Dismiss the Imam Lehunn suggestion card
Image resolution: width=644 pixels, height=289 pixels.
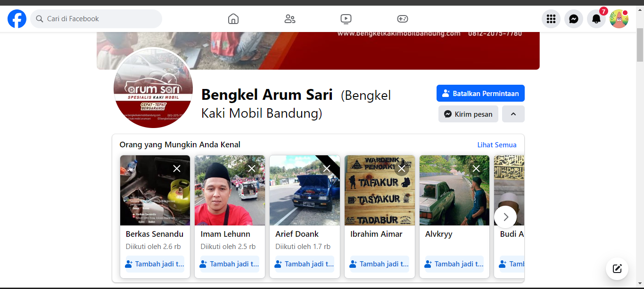click(x=252, y=169)
